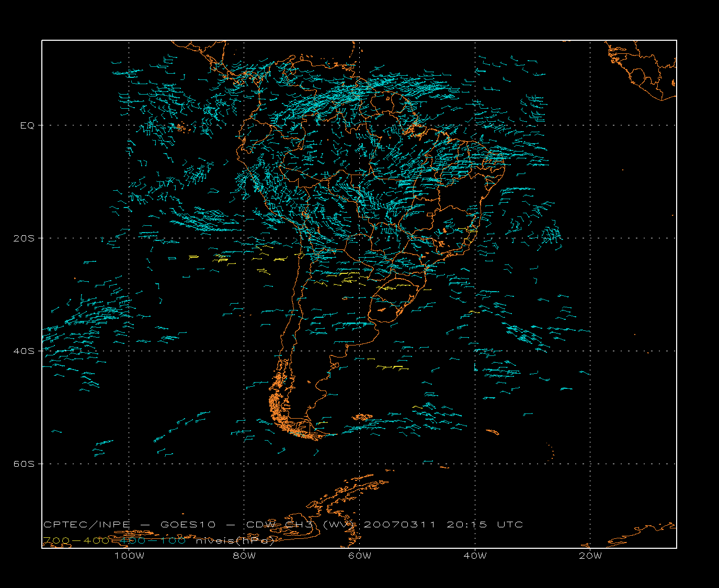Screen dimensions: 719x588
Task: Click the (WV) caption text
Action: tap(339, 524)
